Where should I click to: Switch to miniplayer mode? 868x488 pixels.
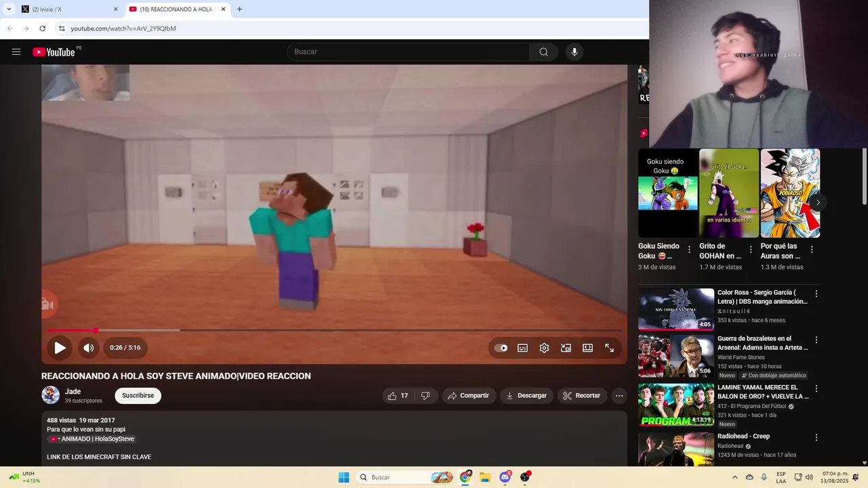(x=566, y=348)
